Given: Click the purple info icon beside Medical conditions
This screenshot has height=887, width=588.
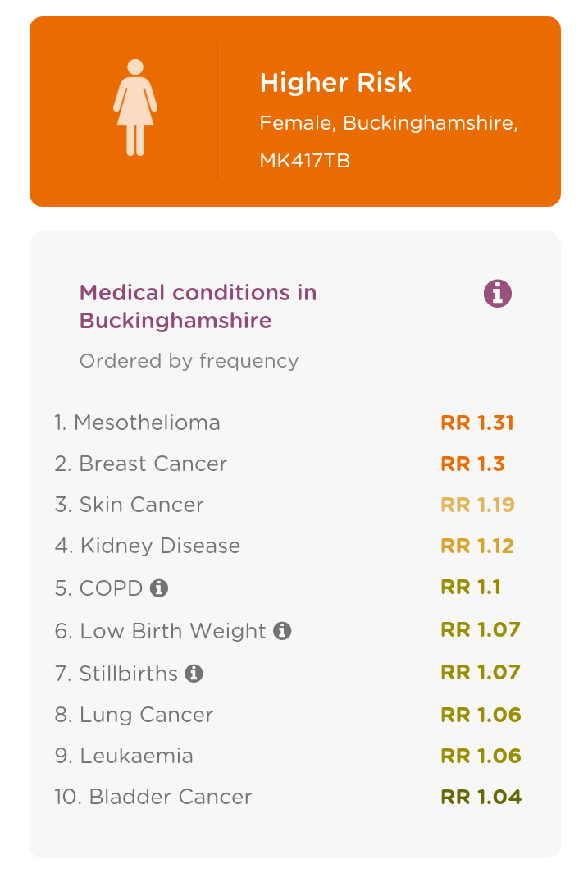Looking at the screenshot, I should tap(498, 294).
